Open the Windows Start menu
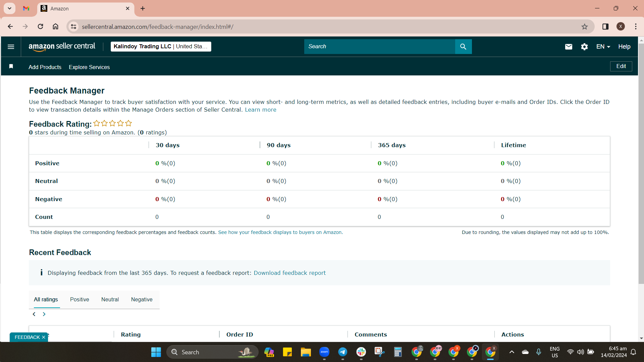 pos(156,352)
